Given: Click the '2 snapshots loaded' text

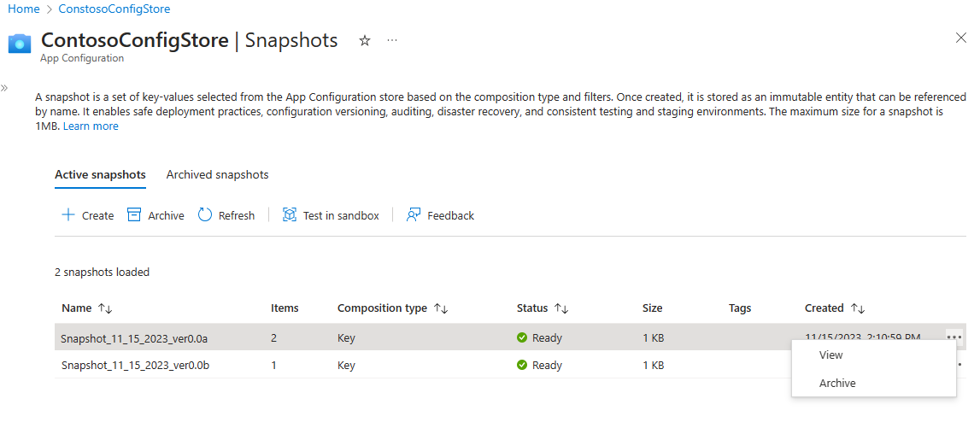Looking at the screenshot, I should point(103,272).
